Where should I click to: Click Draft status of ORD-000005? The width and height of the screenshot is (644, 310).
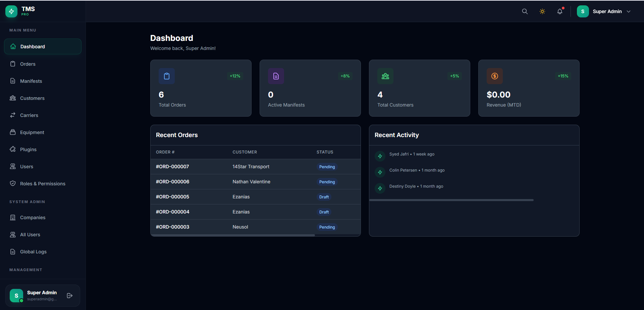pyautogui.click(x=324, y=197)
